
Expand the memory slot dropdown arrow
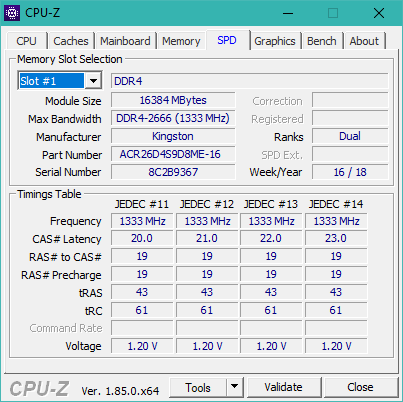click(x=93, y=81)
